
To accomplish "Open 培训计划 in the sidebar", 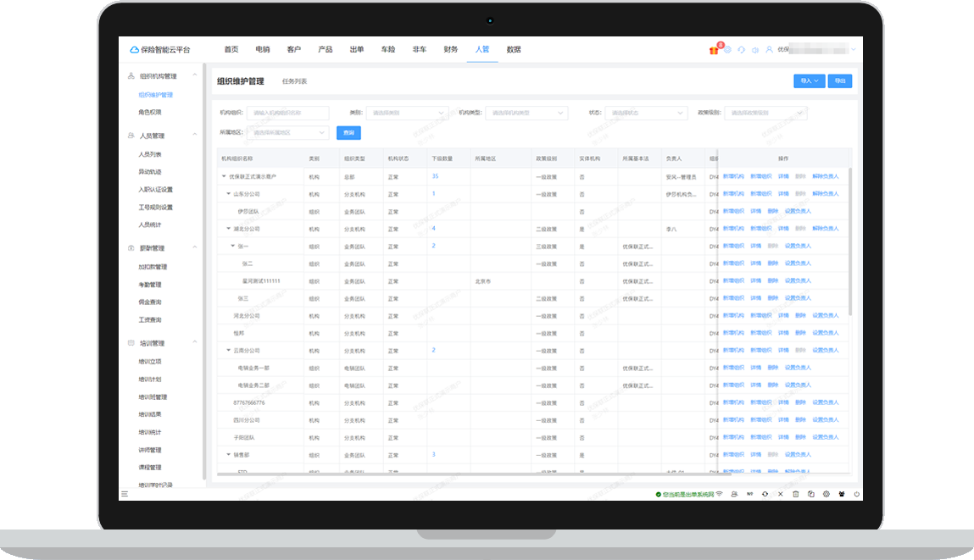I will click(150, 380).
